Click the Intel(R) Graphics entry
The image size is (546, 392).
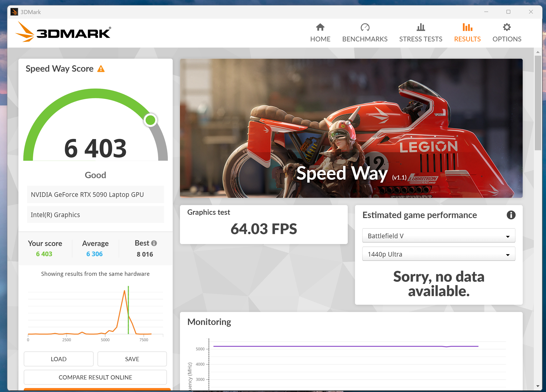click(x=95, y=215)
